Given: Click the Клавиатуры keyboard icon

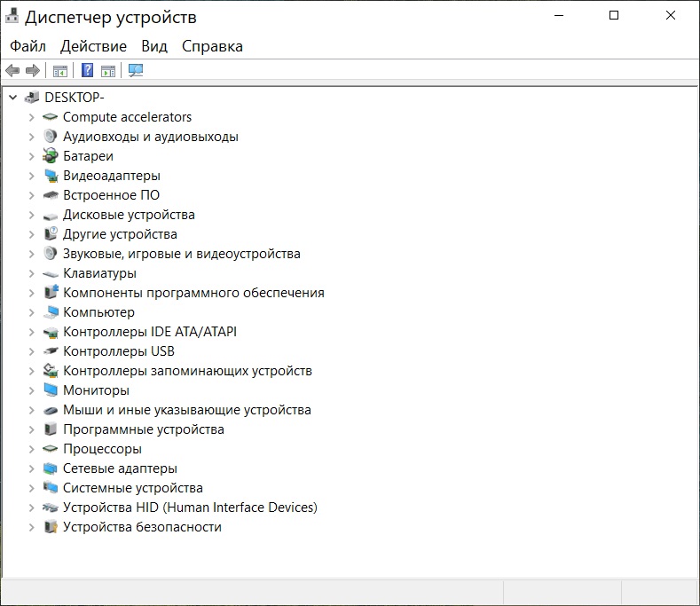Looking at the screenshot, I should (x=51, y=274).
